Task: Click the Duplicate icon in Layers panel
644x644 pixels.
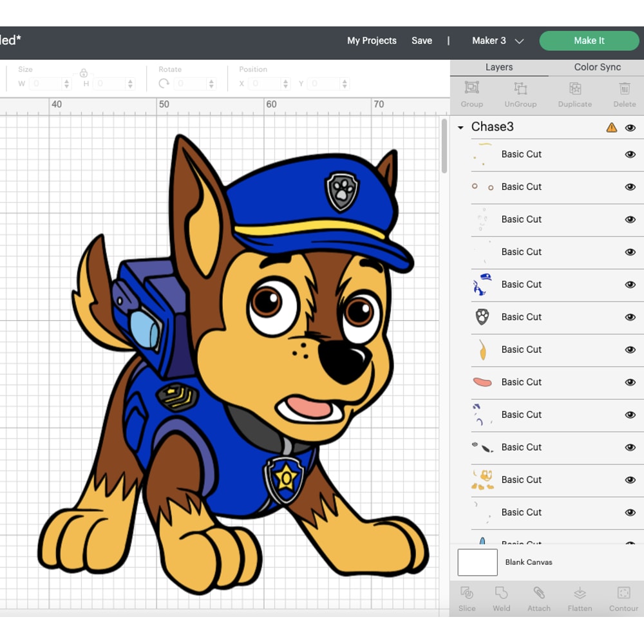Action: tap(574, 94)
